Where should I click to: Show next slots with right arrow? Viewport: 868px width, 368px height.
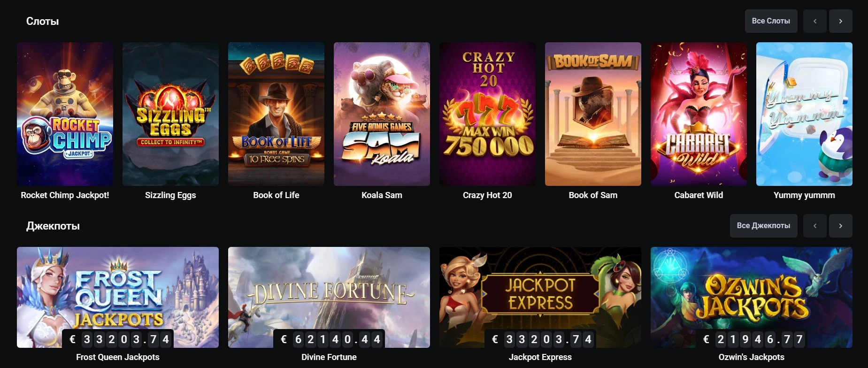click(x=841, y=21)
